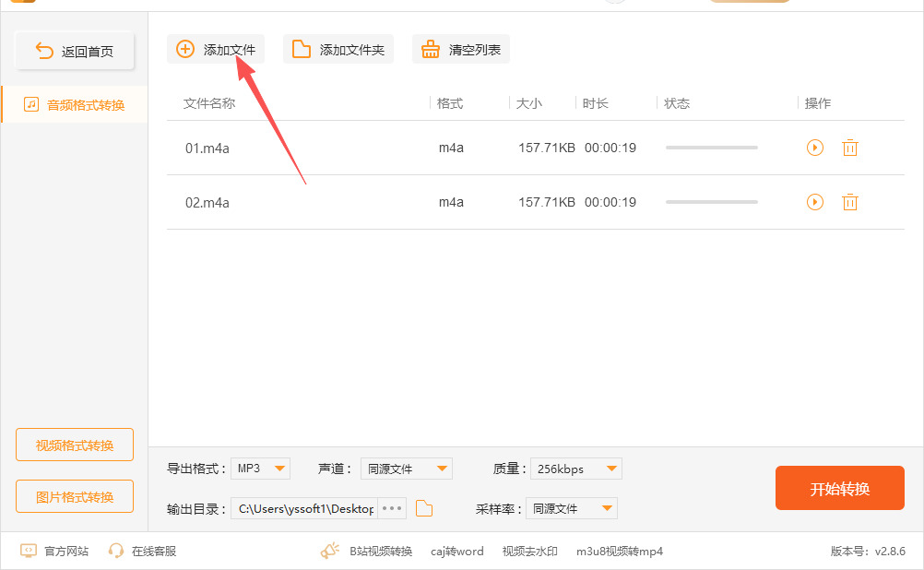Click the 状态 column header

(677, 103)
